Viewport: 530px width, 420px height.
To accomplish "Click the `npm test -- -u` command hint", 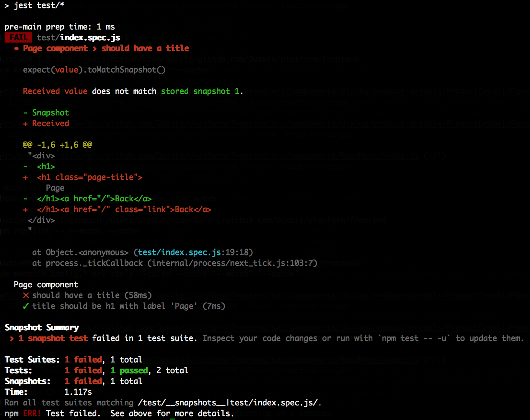I will pos(414,338).
